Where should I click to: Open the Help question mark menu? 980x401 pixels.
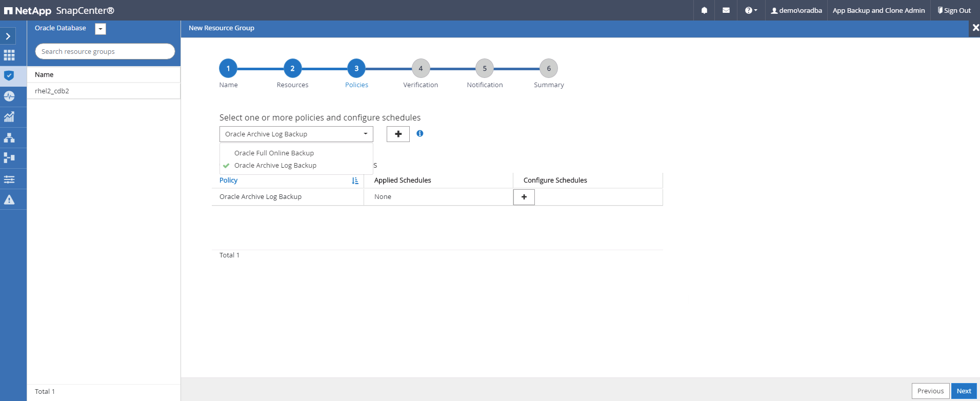[751, 10]
